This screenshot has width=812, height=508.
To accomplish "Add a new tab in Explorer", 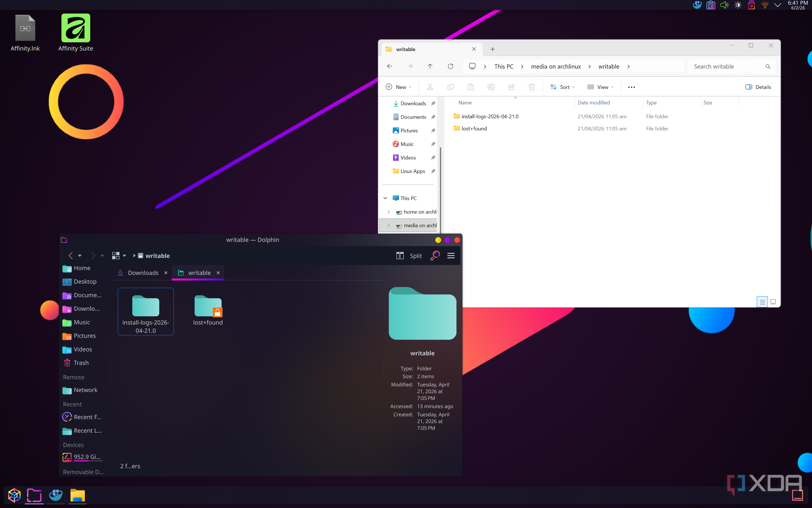I will coord(492,49).
